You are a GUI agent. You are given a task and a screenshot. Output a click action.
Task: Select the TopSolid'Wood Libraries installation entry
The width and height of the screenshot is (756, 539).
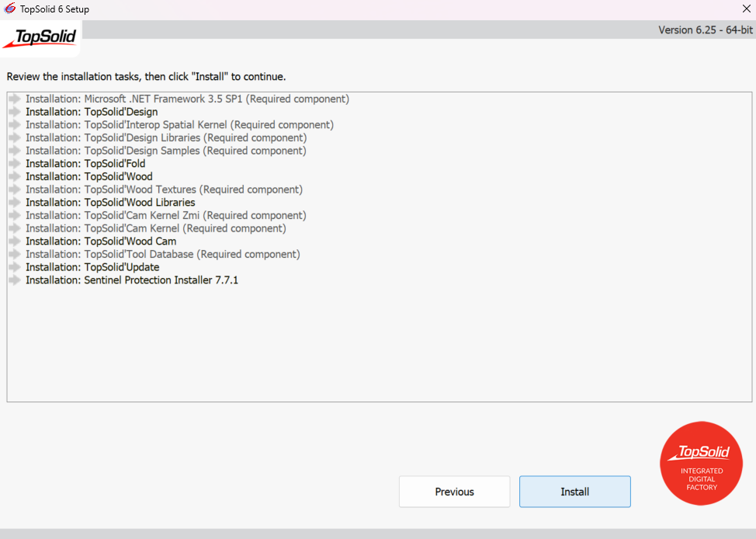click(x=110, y=203)
